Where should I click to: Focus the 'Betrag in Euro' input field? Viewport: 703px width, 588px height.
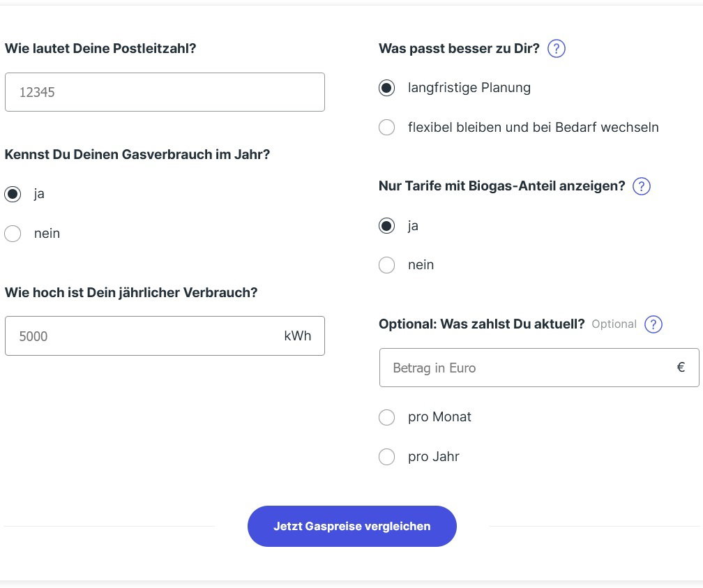pos(539,368)
